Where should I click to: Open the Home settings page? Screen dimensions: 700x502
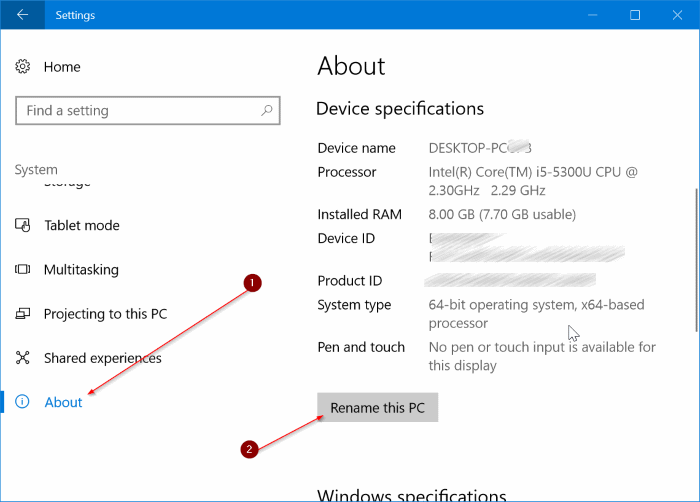62,67
